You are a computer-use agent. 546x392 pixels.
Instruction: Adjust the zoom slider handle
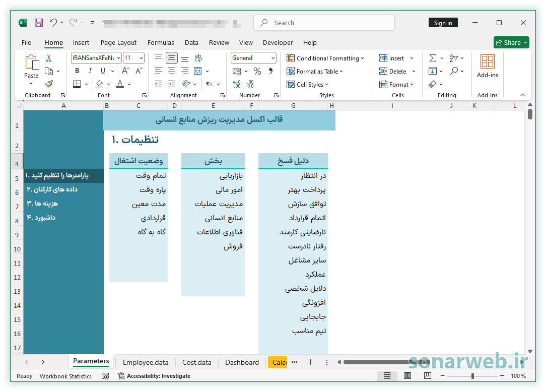(x=472, y=376)
